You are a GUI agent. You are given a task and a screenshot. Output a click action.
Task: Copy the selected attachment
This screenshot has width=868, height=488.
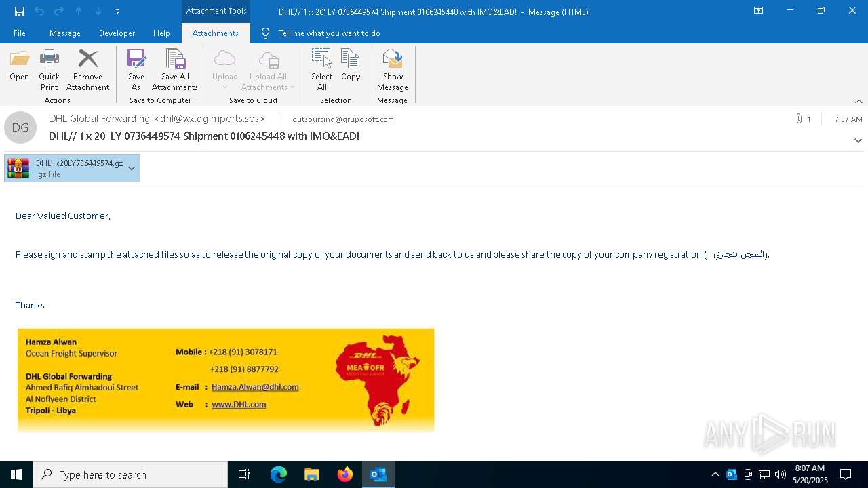coord(351,66)
